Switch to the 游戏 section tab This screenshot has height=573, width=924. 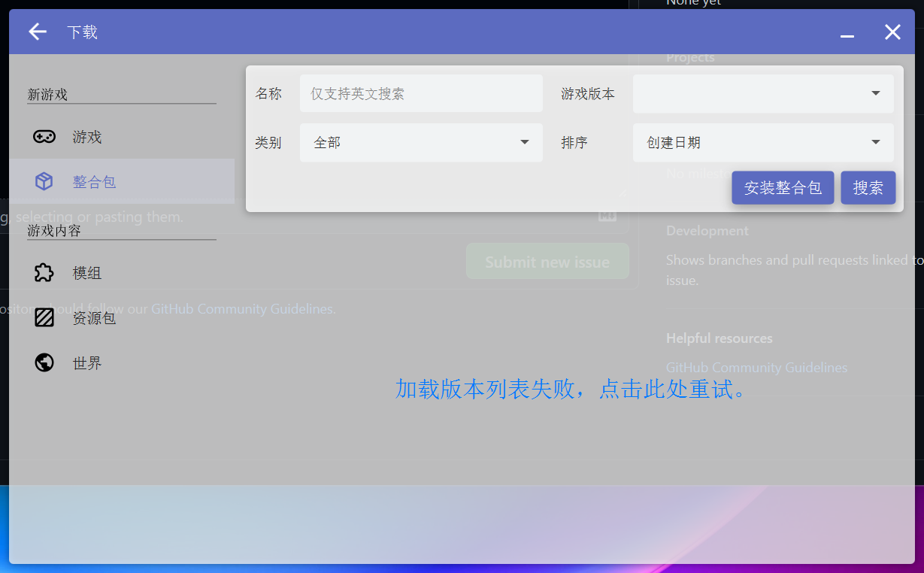pyautogui.click(x=87, y=137)
